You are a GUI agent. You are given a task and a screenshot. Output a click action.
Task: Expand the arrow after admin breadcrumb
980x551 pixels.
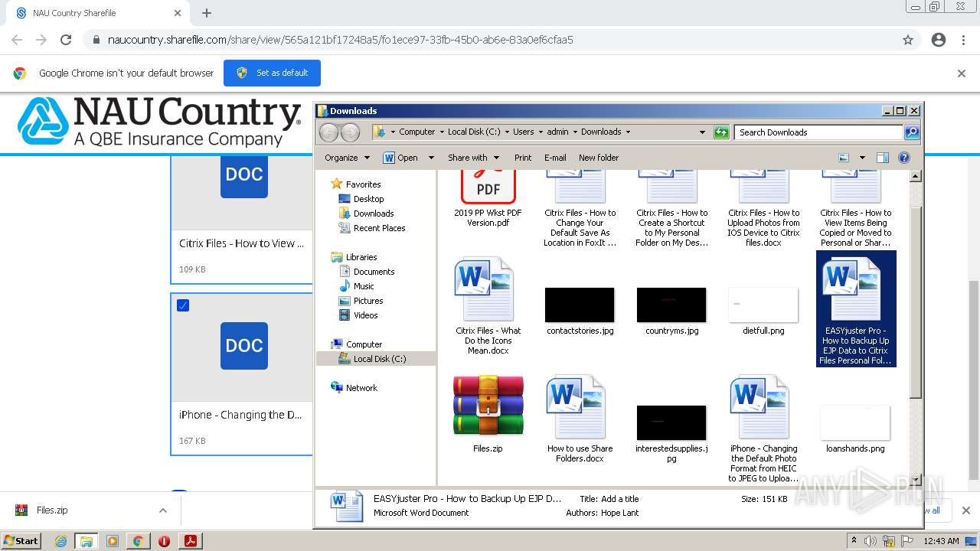[x=574, y=132]
